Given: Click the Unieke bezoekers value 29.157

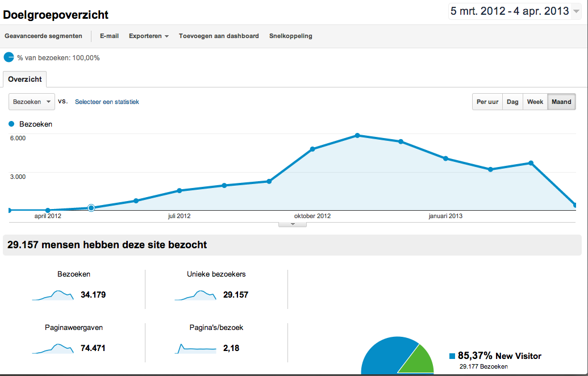Looking at the screenshot, I should pyautogui.click(x=236, y=295).
